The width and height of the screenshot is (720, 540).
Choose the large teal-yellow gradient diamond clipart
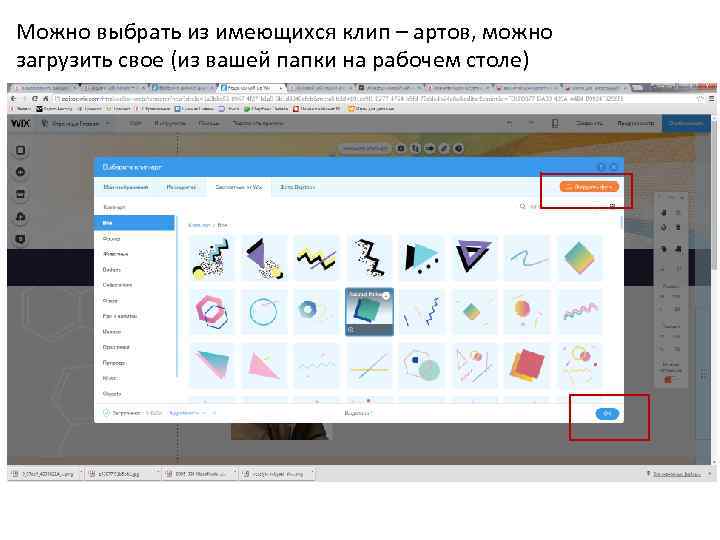579,259
